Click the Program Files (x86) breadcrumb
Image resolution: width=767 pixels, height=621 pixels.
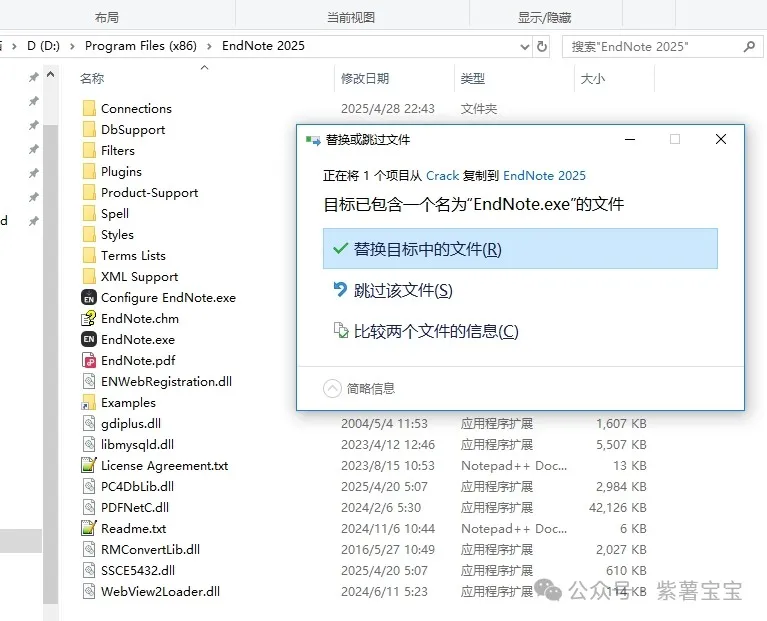140,46
